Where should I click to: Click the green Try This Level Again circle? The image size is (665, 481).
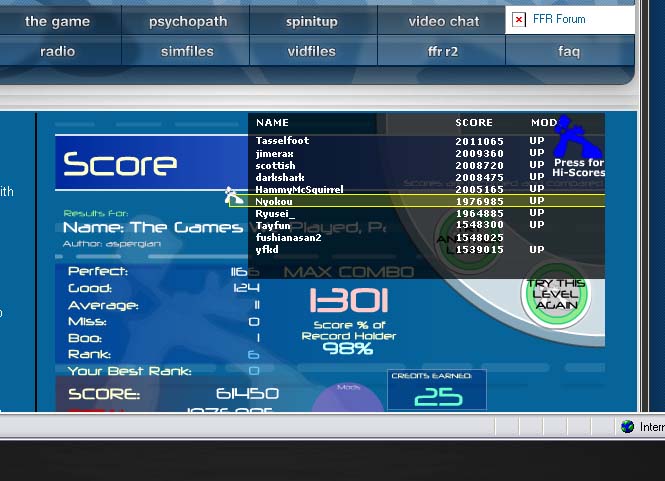(x=556, y=294)
